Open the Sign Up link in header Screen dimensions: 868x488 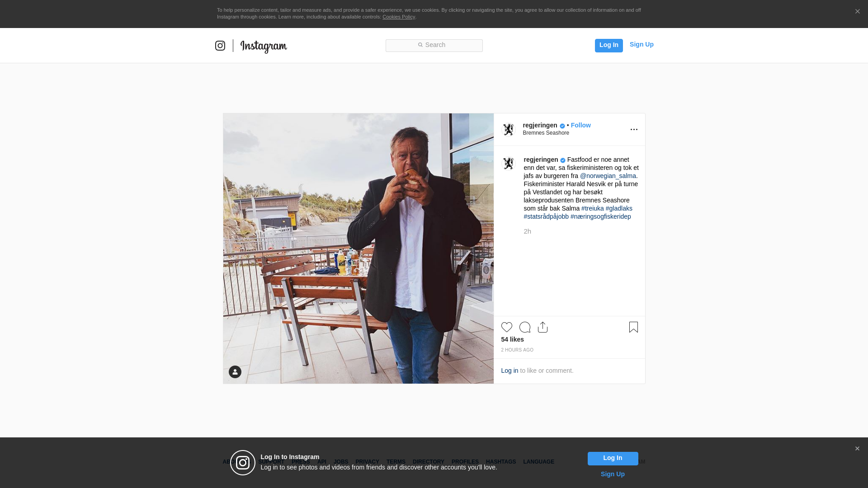[641, 44]
